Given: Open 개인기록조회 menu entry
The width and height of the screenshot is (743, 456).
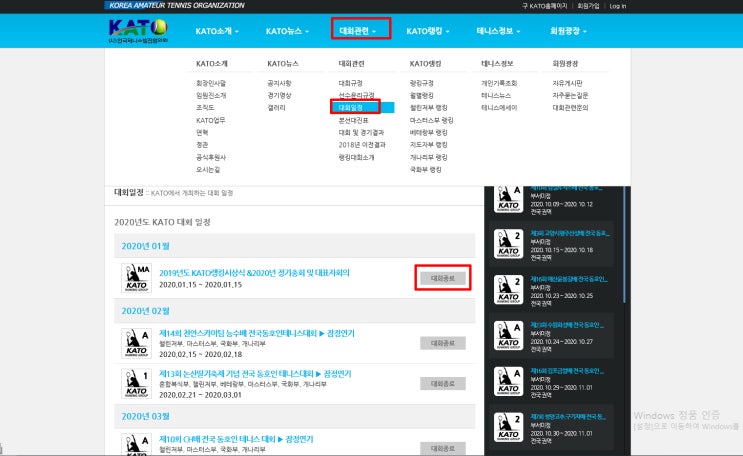Looking at the screenshot, I should pyautogui.click(x=499, y=83).
